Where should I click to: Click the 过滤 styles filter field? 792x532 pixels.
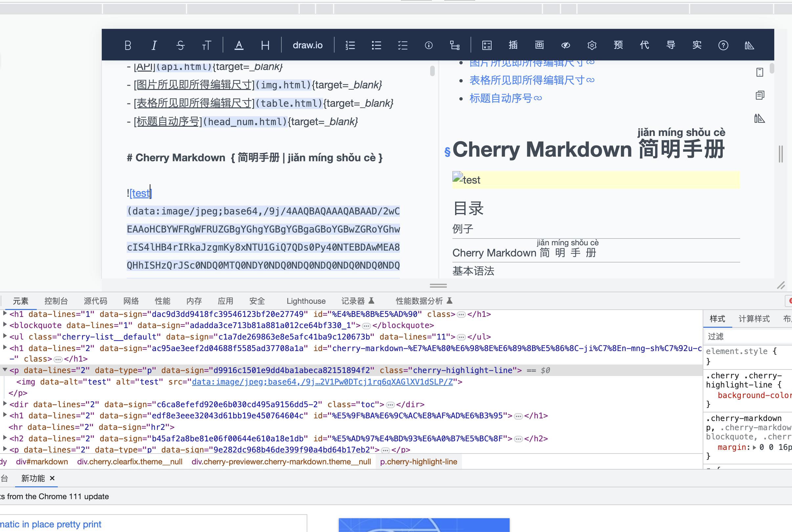coord(746,336)
